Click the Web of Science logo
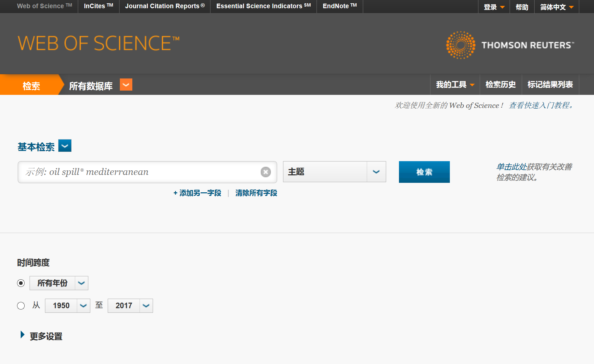 pyautogui.click(x=99, y=43)
